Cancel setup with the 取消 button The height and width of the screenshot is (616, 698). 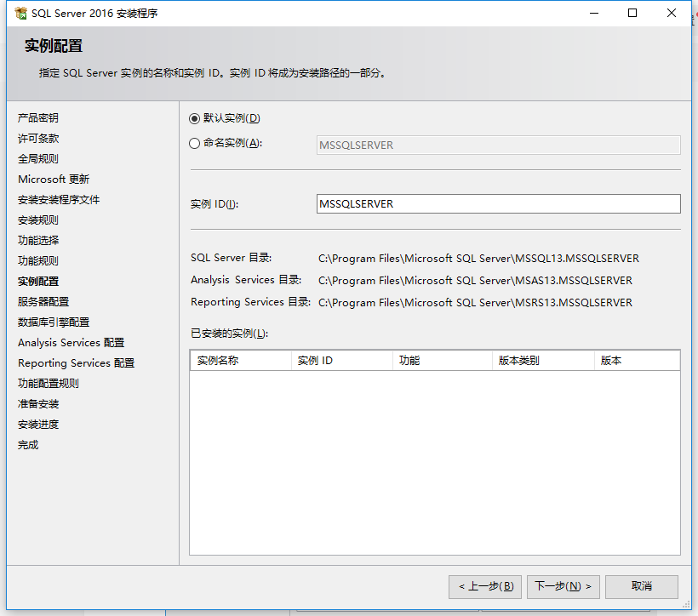(642, 586)
